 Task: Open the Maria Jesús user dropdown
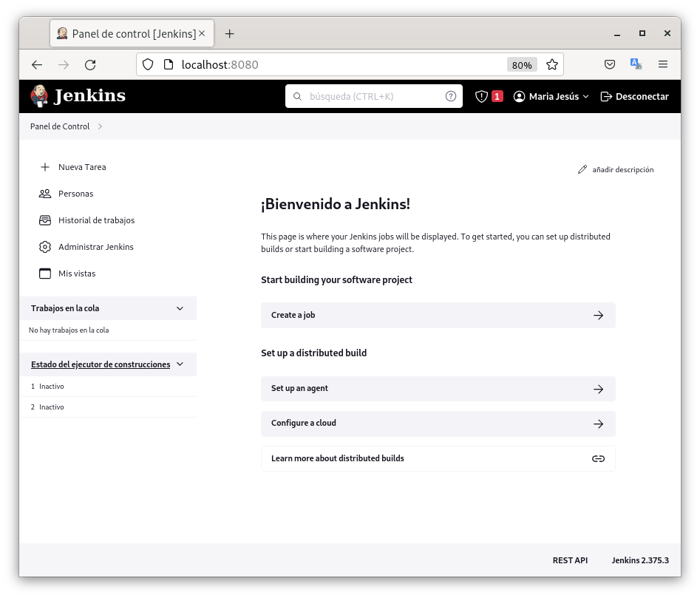click(x=551, y=96)
